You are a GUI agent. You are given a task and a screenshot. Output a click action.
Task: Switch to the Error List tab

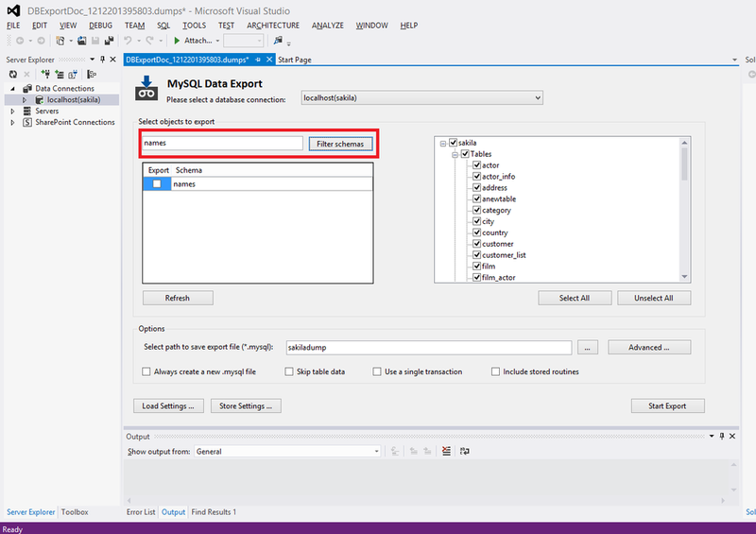(x=141, y=512)
